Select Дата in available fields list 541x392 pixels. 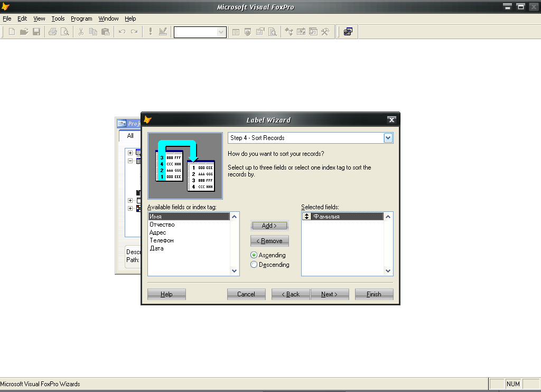pos(189,248)
